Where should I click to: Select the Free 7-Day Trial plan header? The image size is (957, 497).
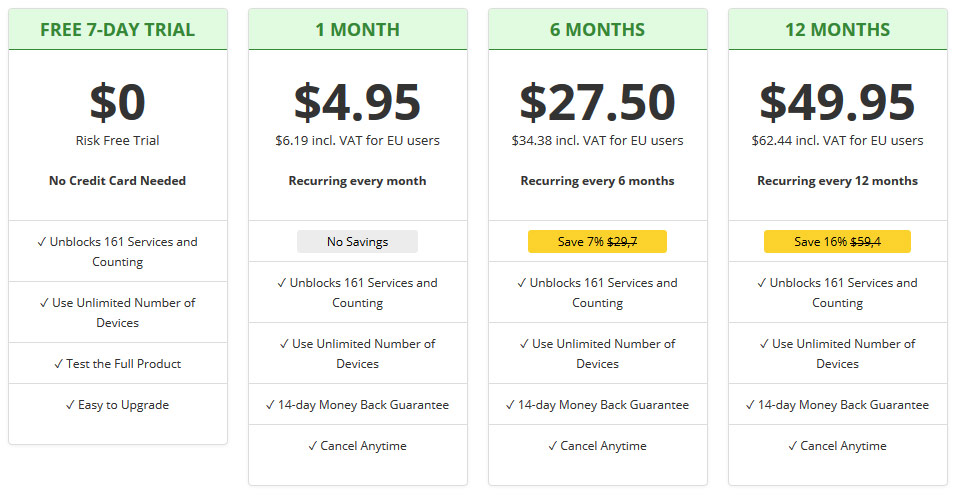pyautogui.click(x=118, y=29)
